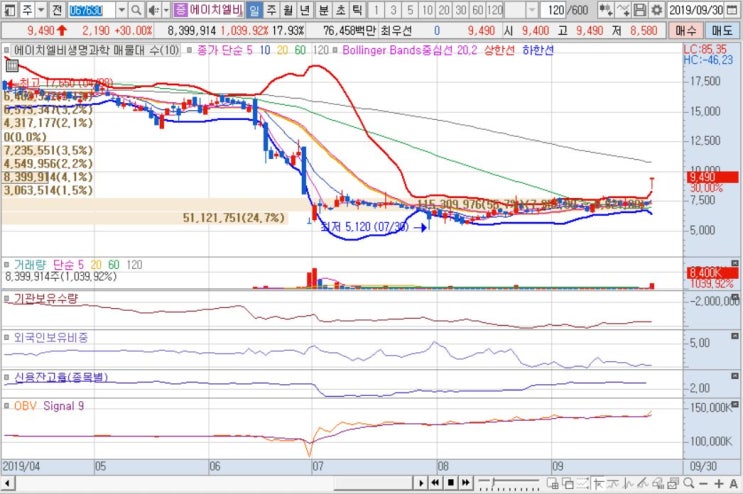The width and height of the screenshot is (743, 494).
Task: Toggle the OBV Signal panel legend marker
Action: (x=7, y=406)
